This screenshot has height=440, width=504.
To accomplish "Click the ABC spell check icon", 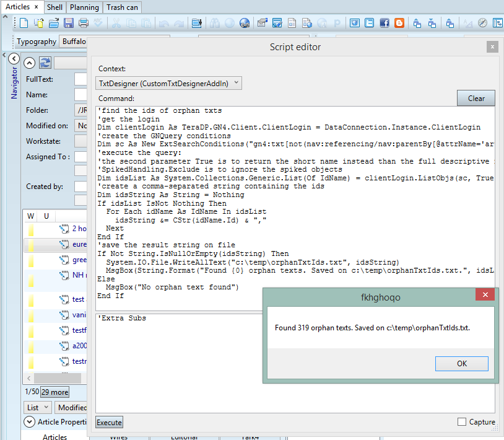I will [x=98, y=23].
